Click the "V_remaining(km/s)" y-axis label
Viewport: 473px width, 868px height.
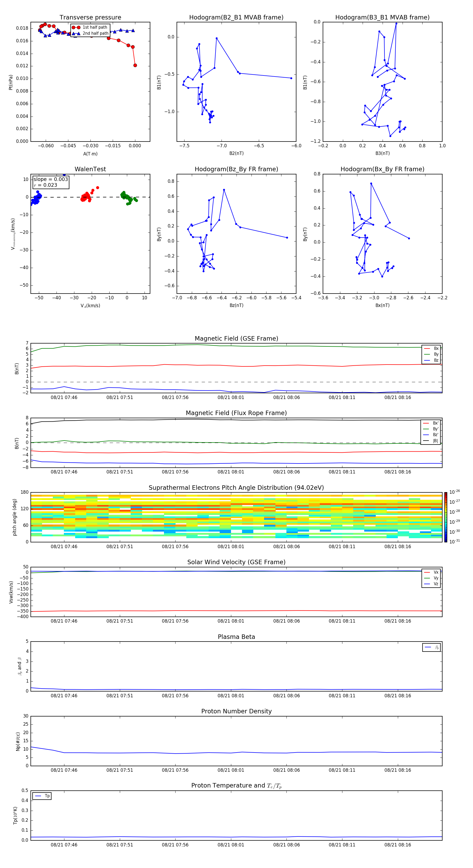coord(13,234)
